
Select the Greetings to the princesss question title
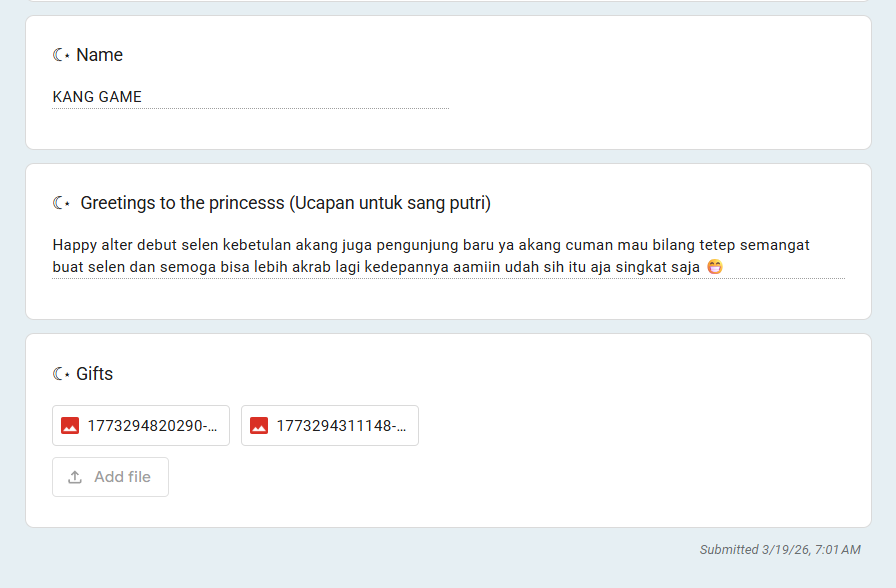pos(286,203)
